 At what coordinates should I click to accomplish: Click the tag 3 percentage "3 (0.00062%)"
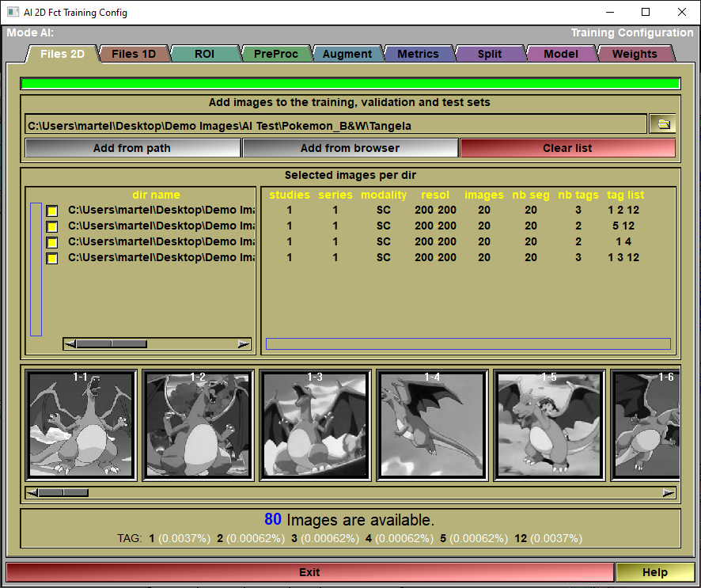coord(325,538)
